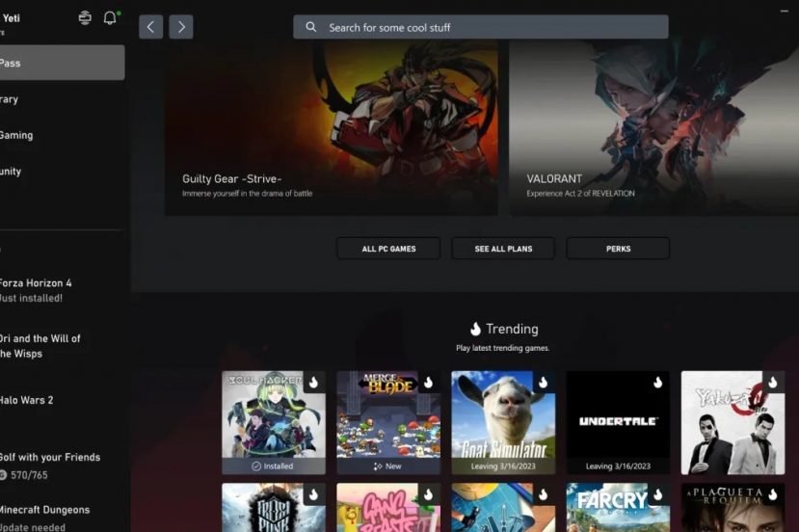This screenshot has height=532, width=799.
Task: Click trending flame badge on Merge & Blade tile
Action: [x=429, y=382]
